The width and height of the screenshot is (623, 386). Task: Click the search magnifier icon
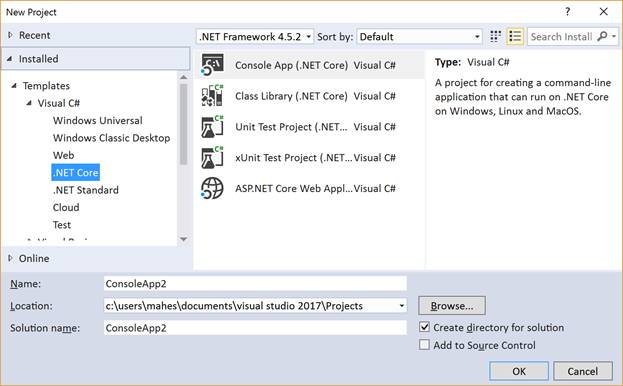602,37
